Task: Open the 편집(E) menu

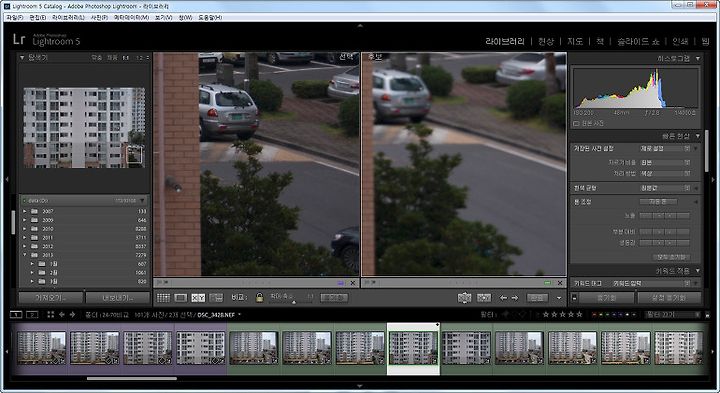Action: click(x=38, y=17)
